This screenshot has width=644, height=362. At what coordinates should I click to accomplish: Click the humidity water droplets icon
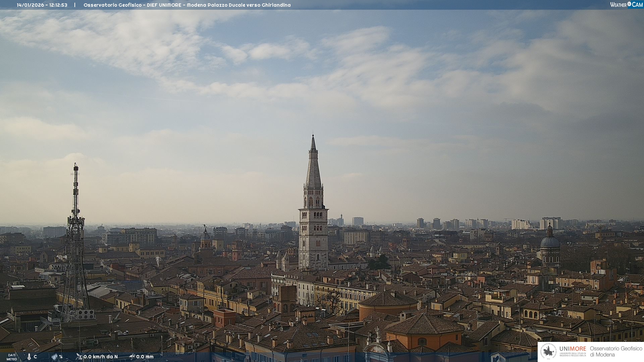(x=55, y=357)
